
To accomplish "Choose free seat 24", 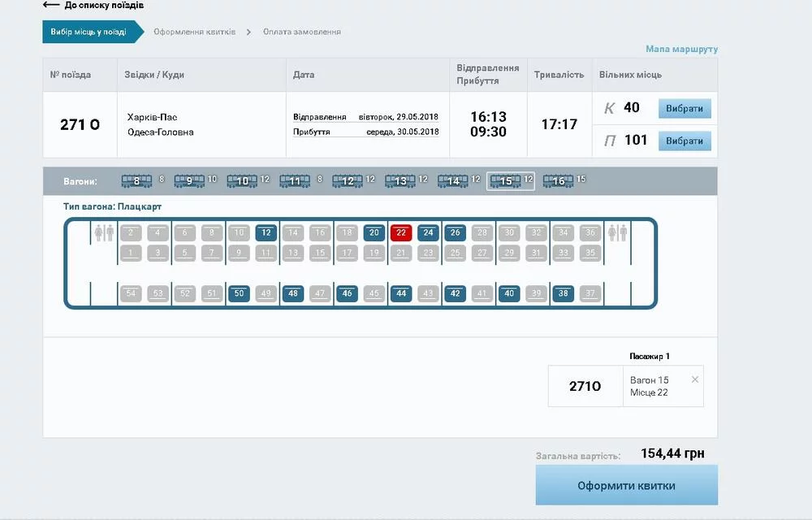I will point(428,232).
